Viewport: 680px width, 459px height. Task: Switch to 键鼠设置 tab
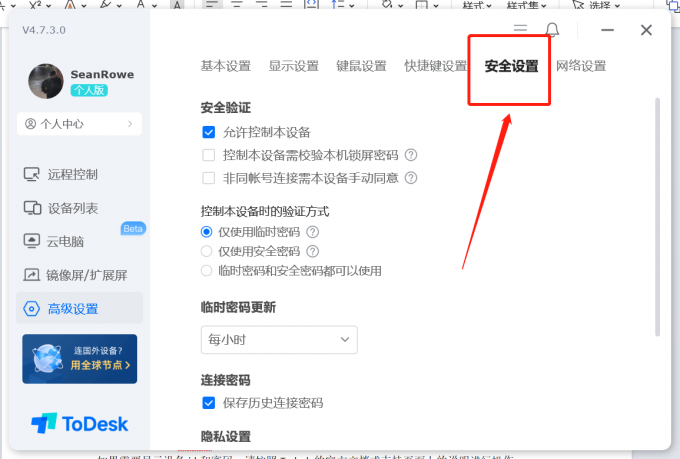coord(361,66)
